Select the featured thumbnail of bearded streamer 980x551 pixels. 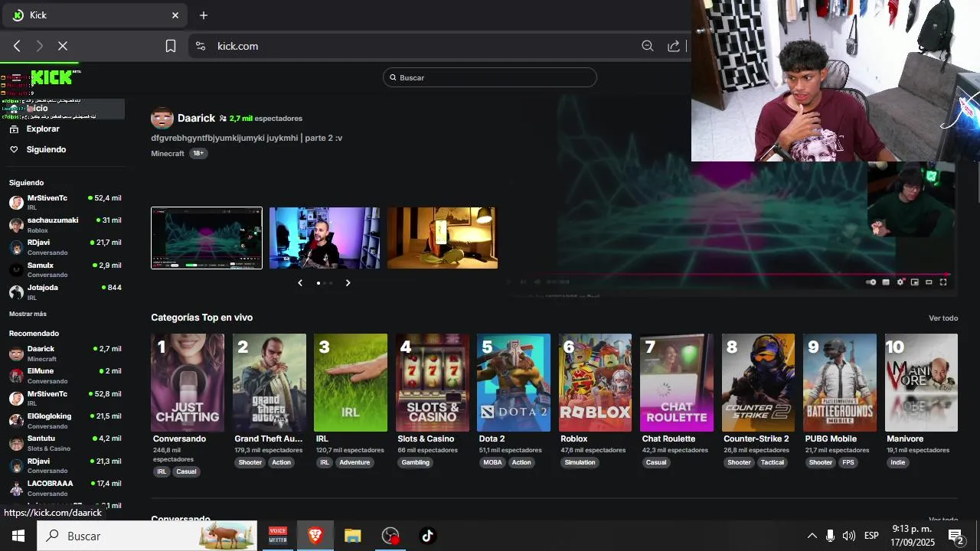[325, 238]
